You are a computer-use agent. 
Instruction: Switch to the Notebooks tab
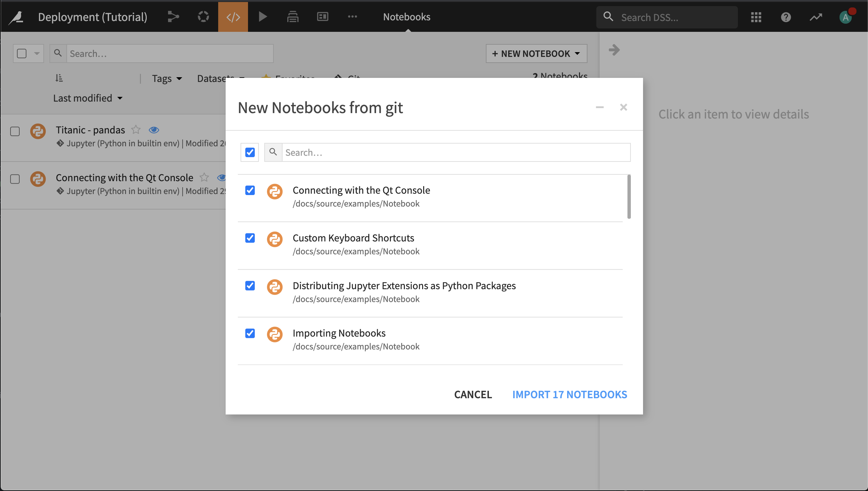(x=406, y=17)
